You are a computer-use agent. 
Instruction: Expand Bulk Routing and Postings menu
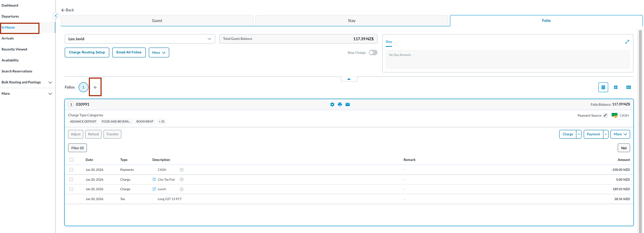click(50, 82)
